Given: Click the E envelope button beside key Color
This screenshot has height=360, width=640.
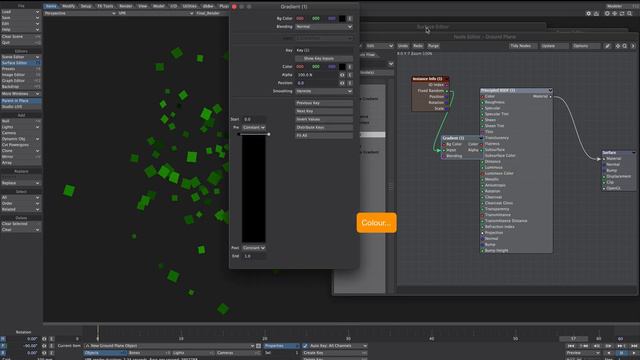Looking at the screenshot, I should 350,67.
